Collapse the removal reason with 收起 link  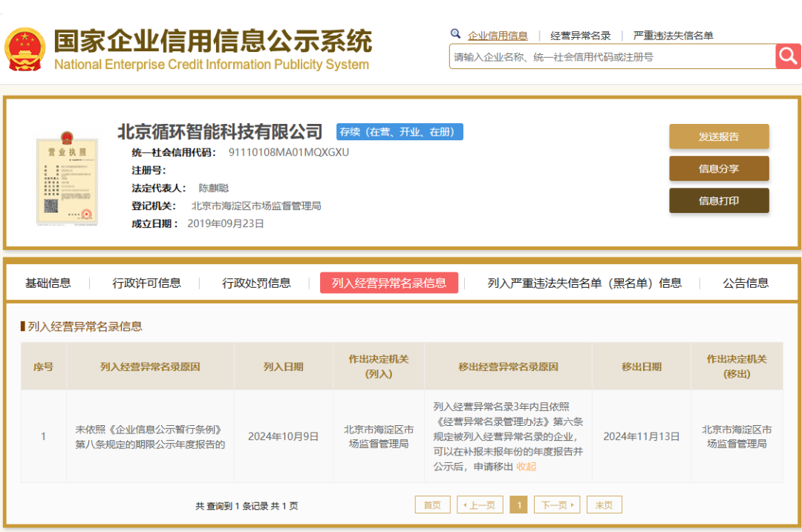pos(526,467)
